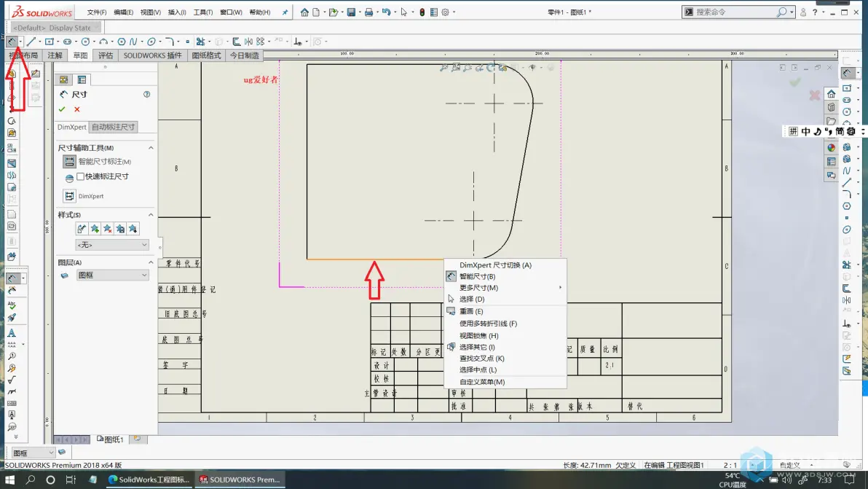Choose 选择中点(L) from context menu
This screenshot has width=868, height=489.
[x=505, y=369]
